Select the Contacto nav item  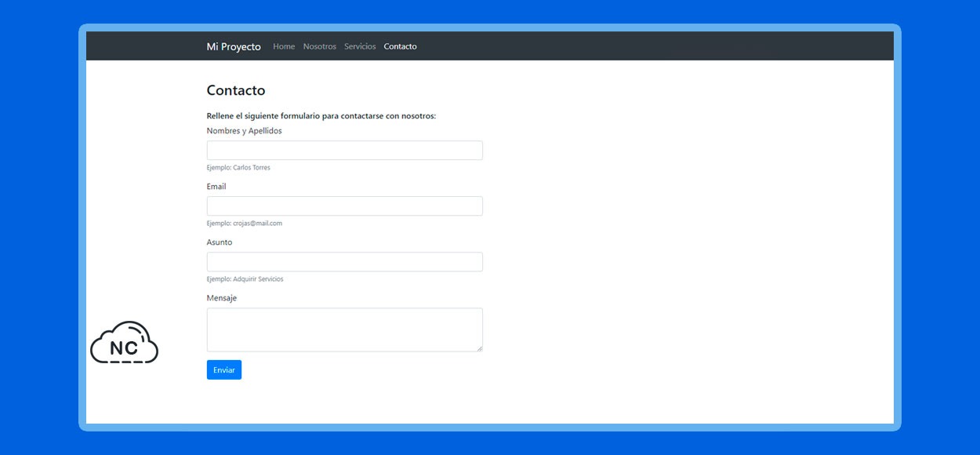[400, 46]
